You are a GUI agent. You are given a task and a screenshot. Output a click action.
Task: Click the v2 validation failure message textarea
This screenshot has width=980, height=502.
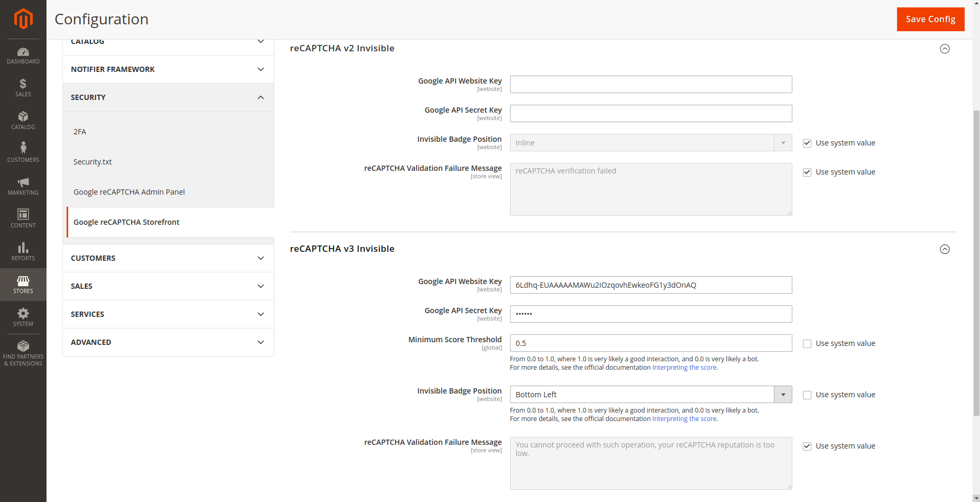pyautogui.click(x=651, y=189)
